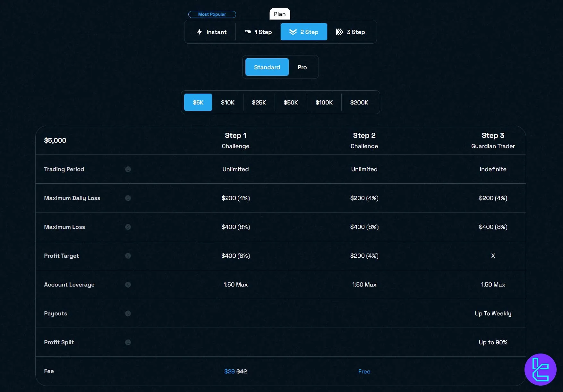The width and height of the screenshot is (563, 392).
Task: Click the Most Popular badge
Action: [x=212, y=14]
